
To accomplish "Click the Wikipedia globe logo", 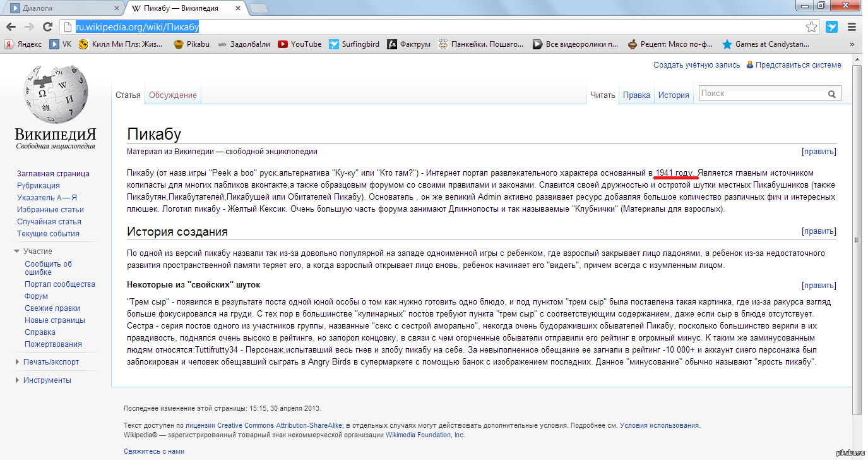I will point(55,95).
